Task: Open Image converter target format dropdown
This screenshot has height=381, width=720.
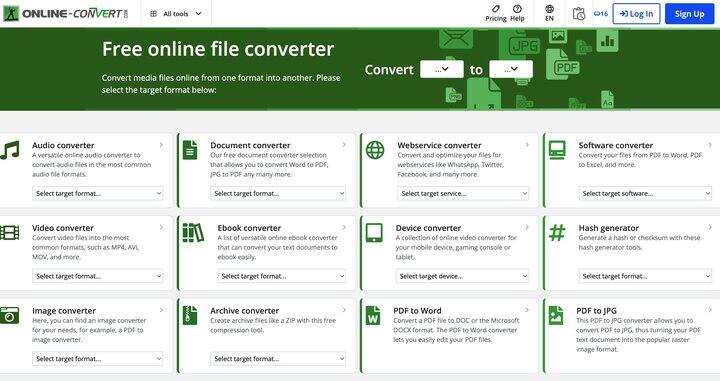Action: 97,359
